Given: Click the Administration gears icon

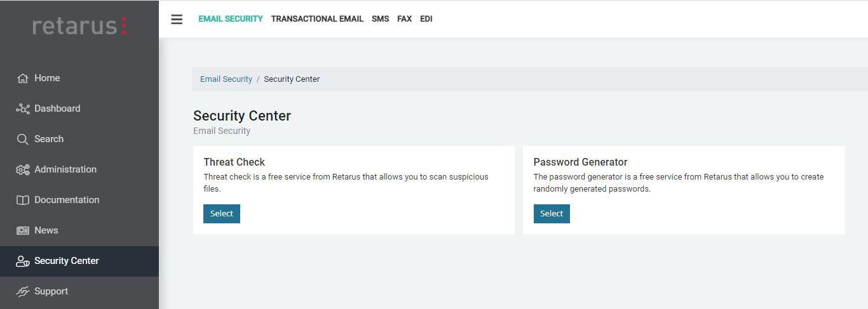Looking at the screenshot, I should pyautogui.click(x=23, y=169).
